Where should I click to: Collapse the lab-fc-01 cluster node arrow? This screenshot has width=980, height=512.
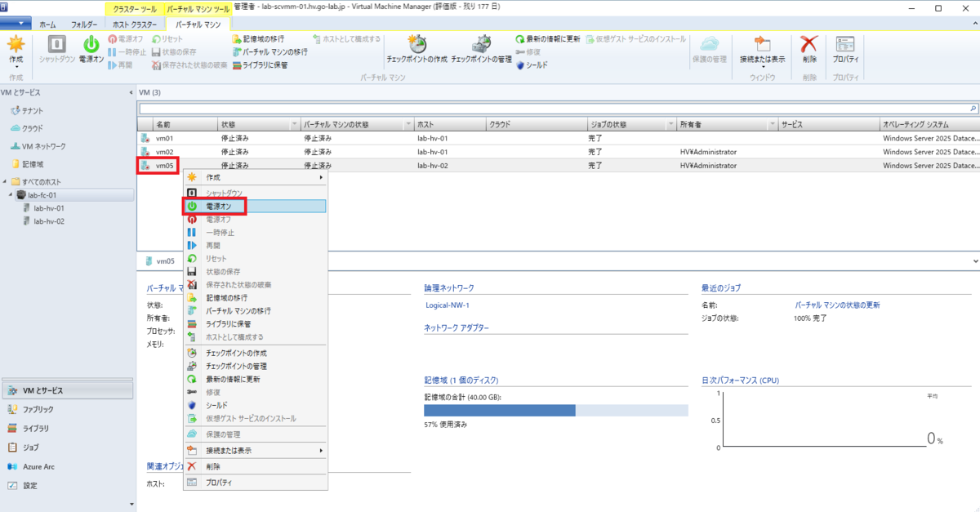(x=11, y=195)
